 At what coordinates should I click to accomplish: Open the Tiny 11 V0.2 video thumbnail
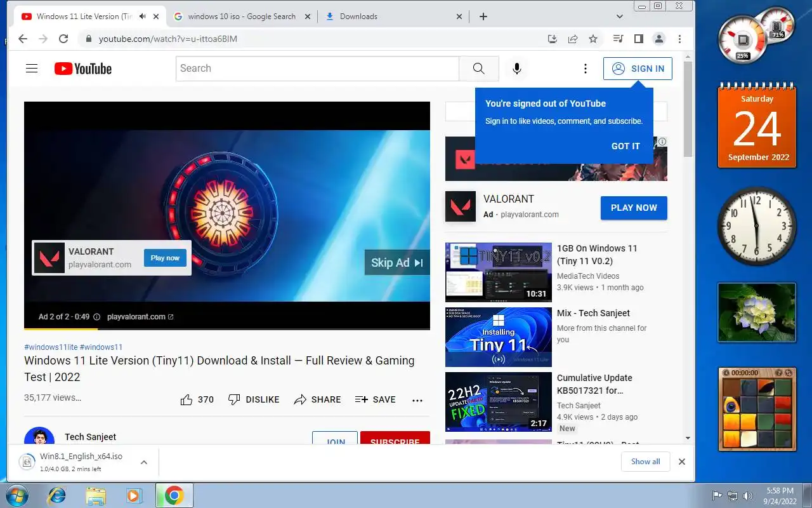click(499, 272)
